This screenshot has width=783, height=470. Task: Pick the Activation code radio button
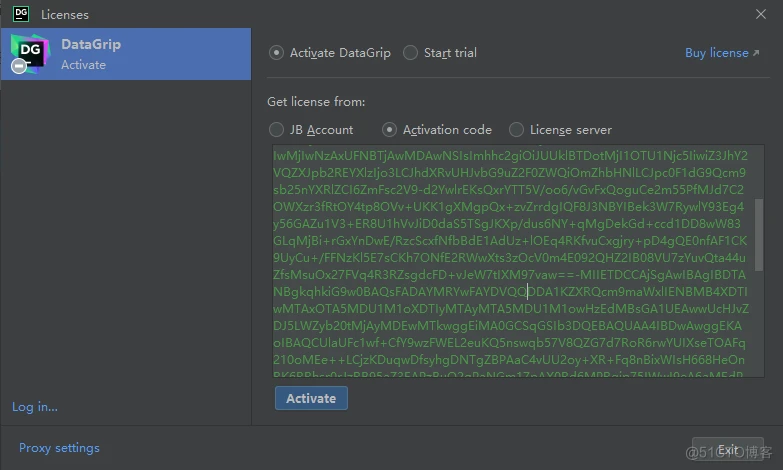(x=390, y=130)
